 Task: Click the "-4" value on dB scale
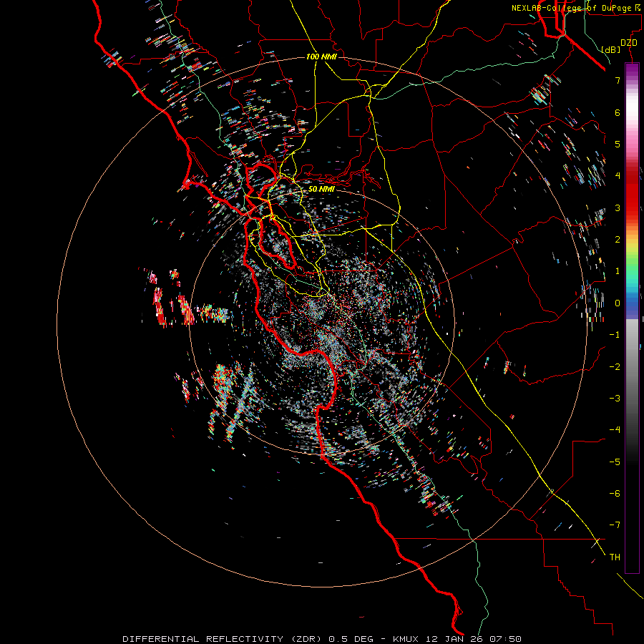[615, 430]
